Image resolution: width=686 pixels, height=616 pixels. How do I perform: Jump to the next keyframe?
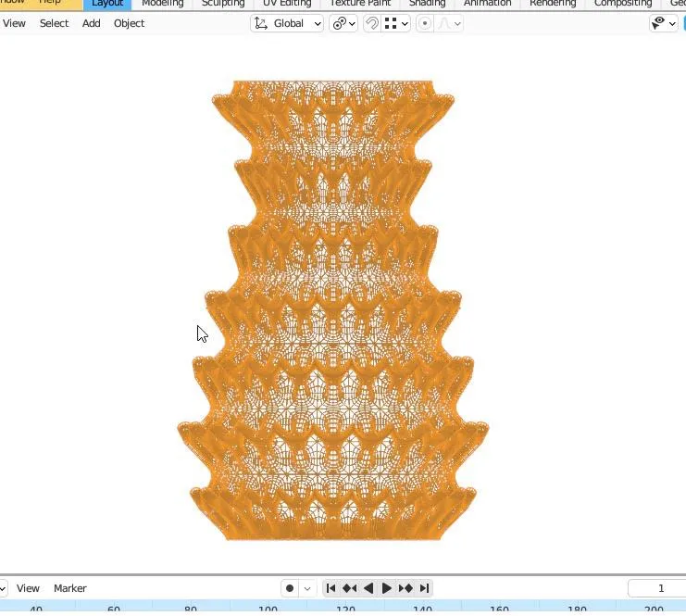point(405,588)
